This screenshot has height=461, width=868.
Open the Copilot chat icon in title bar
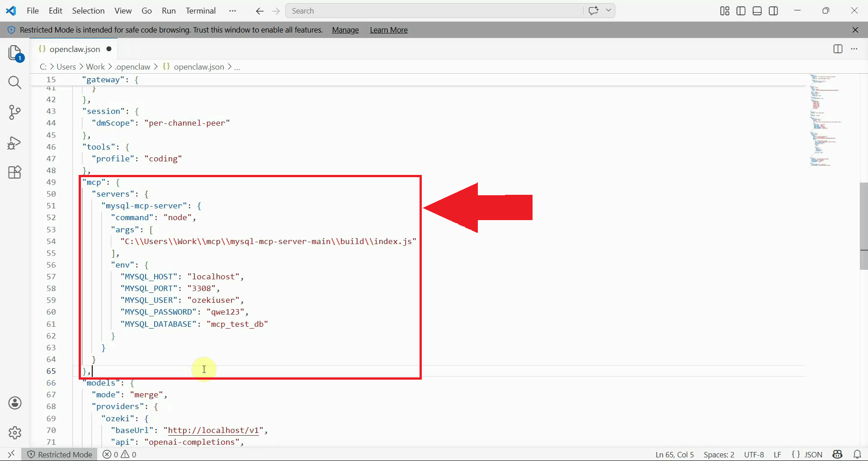pyautogui.click(x=594, y=10)
